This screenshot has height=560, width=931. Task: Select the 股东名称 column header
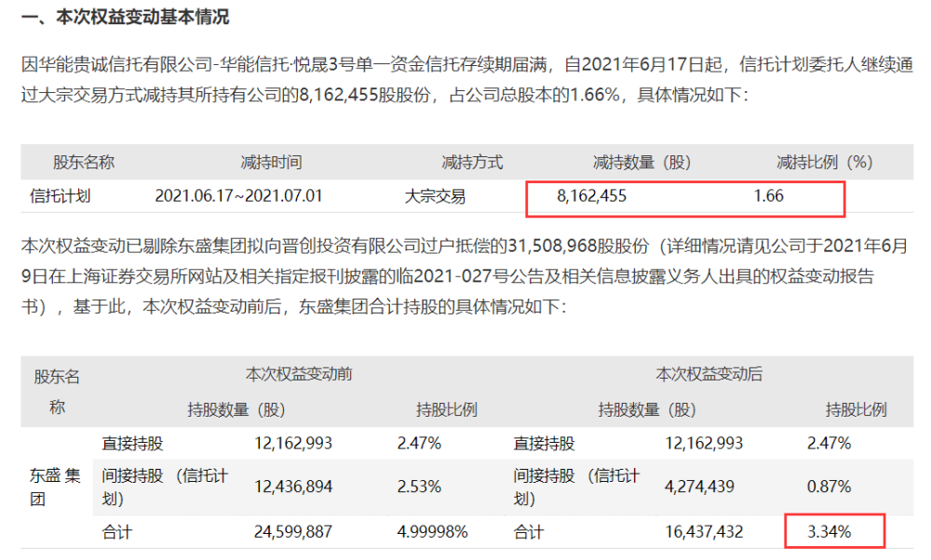(84, 162)
